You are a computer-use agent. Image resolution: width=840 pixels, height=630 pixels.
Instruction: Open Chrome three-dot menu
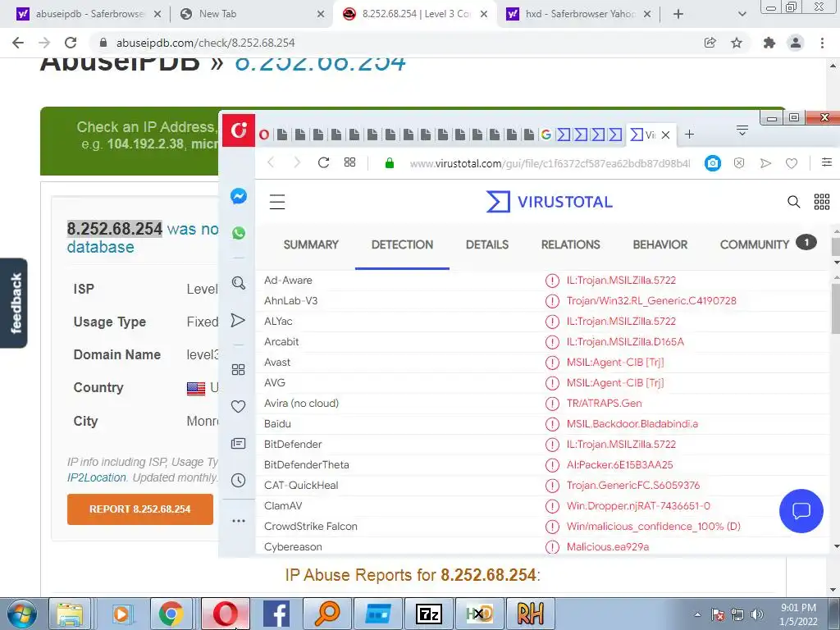(x=822, y=43)
